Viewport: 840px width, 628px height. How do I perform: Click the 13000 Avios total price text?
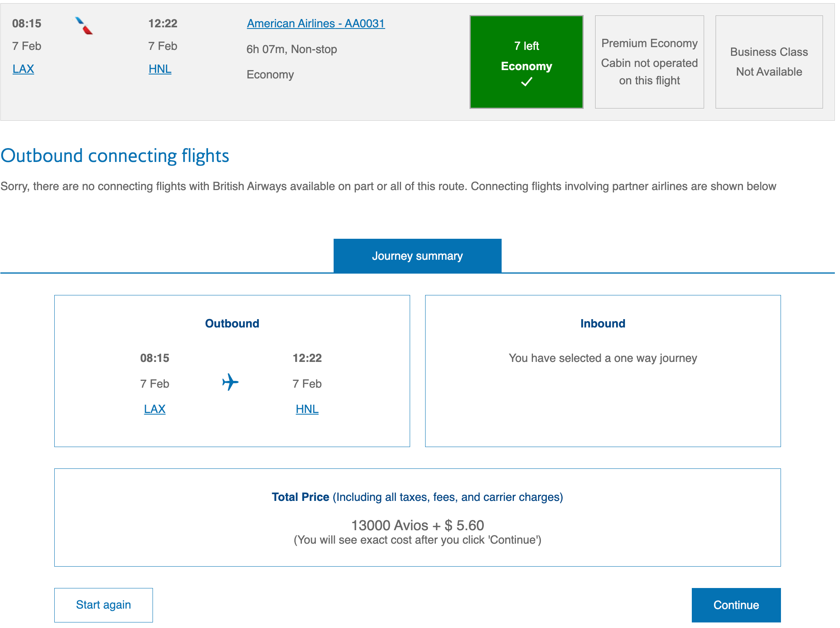click(x=417, y=525)
